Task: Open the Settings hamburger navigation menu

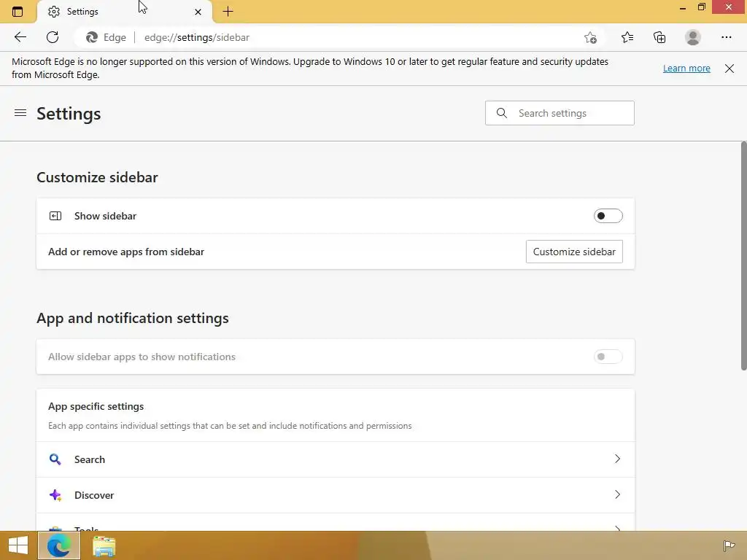Action: point(20,113)
